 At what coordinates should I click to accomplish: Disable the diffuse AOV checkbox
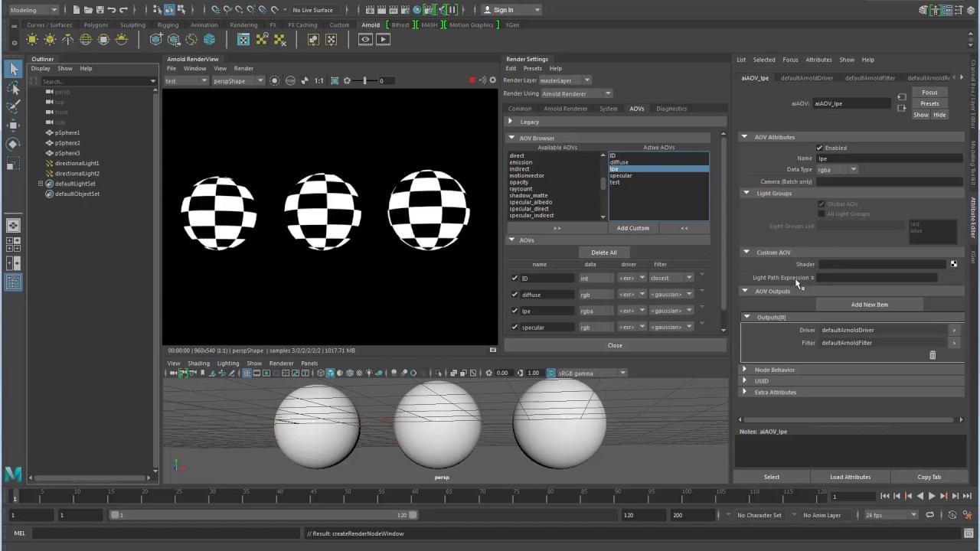click(x=514, y=295)
